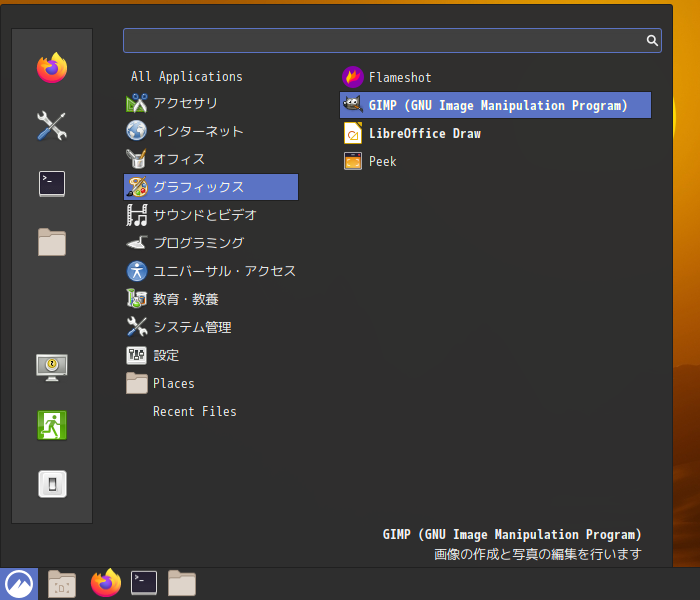Click the search magnifier icon
The image size is (700, 600).
click(652, 41)
